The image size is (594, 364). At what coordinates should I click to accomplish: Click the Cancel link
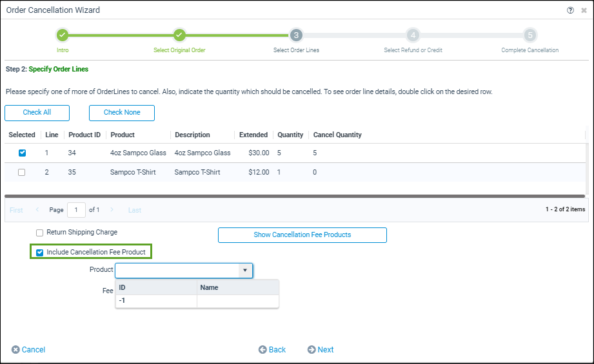[x=34, y=350]
